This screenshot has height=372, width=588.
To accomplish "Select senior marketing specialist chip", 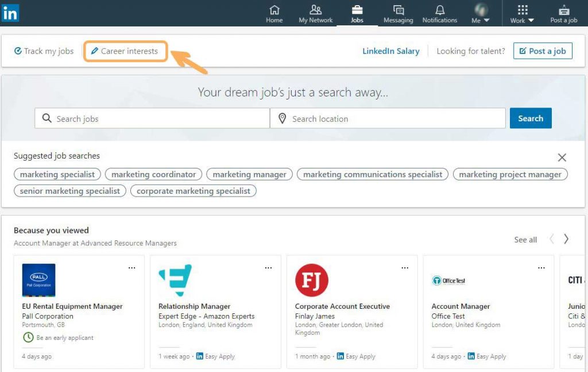I will point(70,191).
